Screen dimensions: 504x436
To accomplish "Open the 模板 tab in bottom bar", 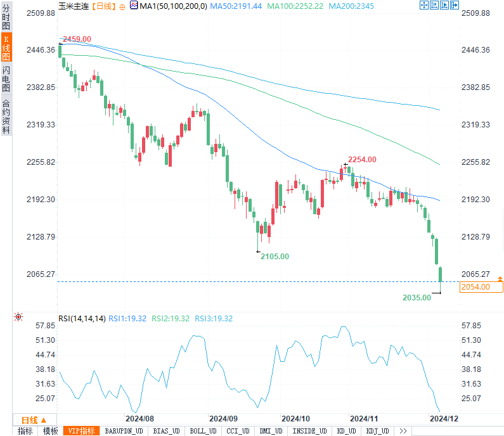I will pos(50,431).
